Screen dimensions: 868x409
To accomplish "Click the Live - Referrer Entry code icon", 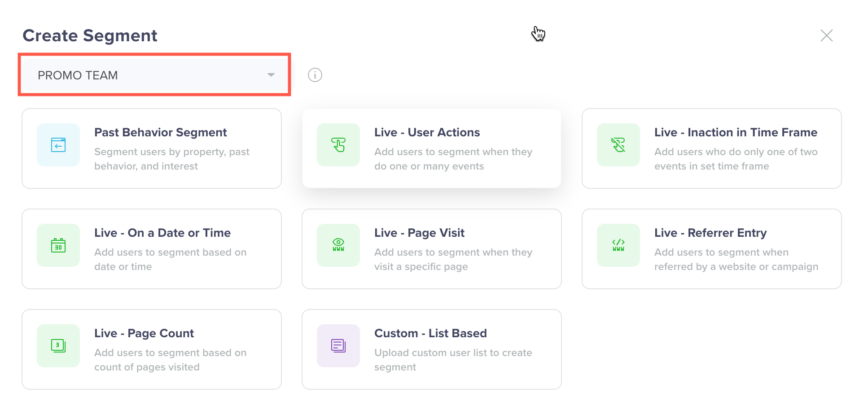I will (618, 245).
